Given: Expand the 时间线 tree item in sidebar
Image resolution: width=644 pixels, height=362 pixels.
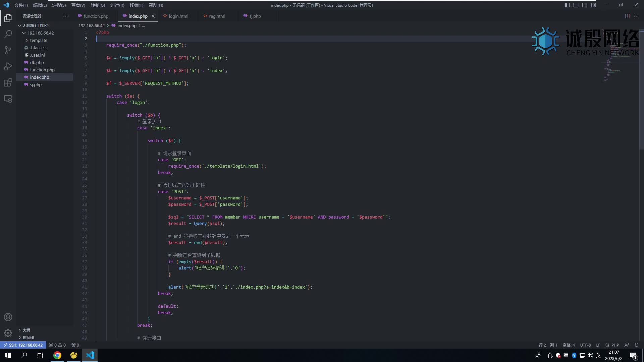Looking at the screenshot, I should click(19, 337).
